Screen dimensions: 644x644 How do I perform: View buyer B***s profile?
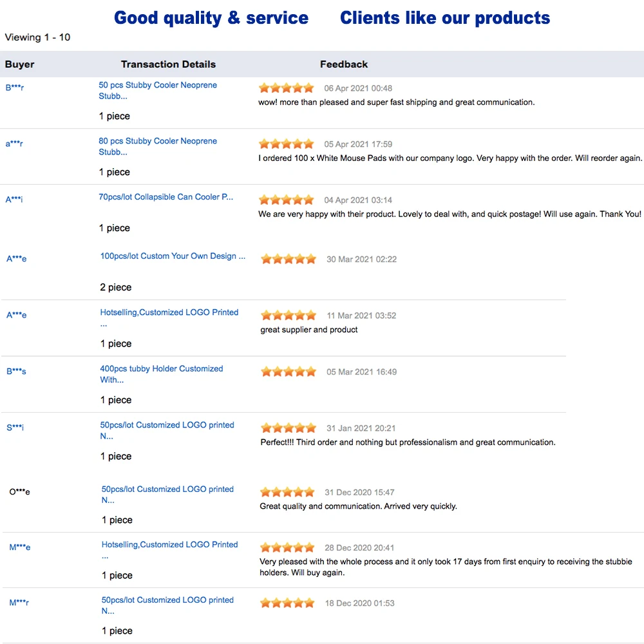coord(16,372)
